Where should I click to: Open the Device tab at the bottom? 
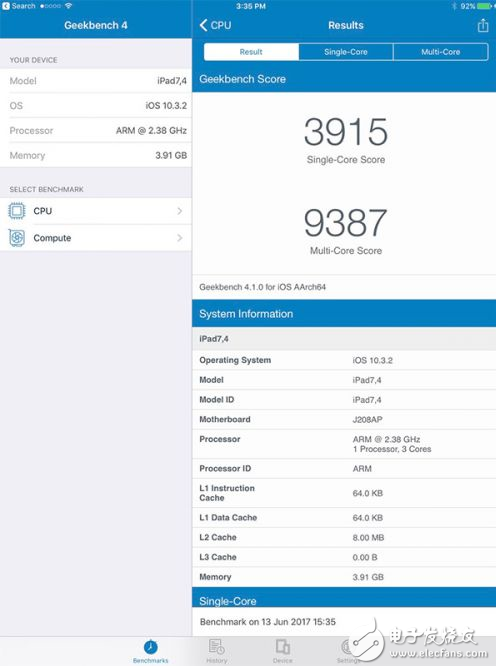282,652
